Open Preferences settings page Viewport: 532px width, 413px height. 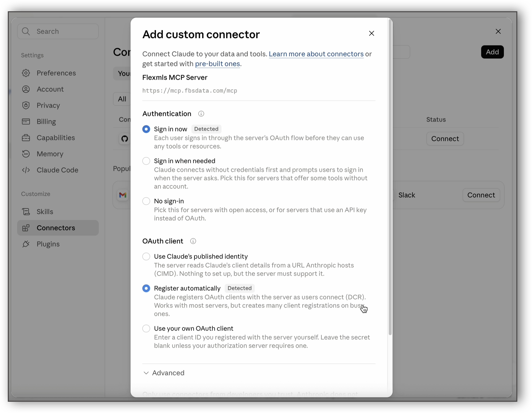58,73
